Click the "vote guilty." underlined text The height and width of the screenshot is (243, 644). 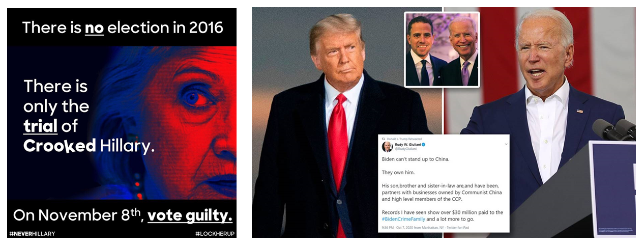[x=190, y=215]
